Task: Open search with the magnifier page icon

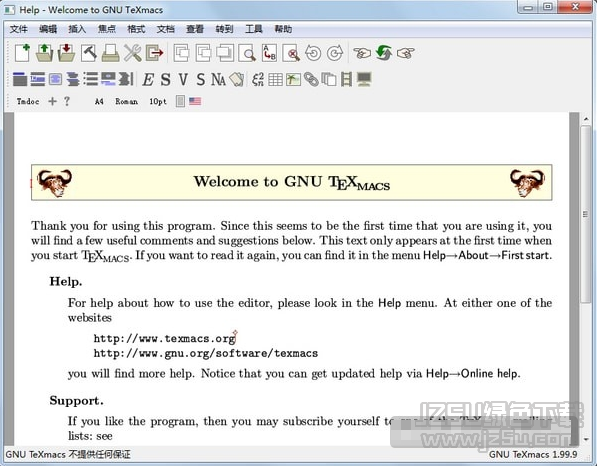Action: point(247,53)
